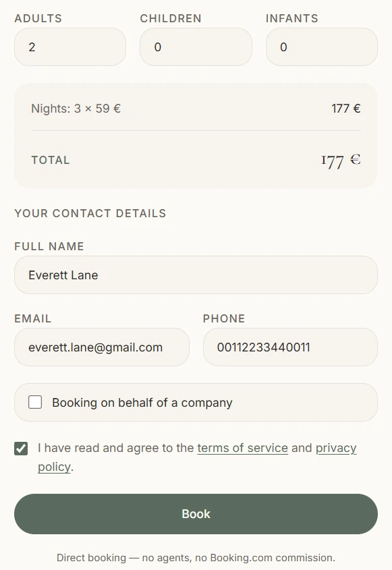The height and width of the screenshot is (570, 392).
Task: Submit the form with the Book button
Action: point(196,513)
